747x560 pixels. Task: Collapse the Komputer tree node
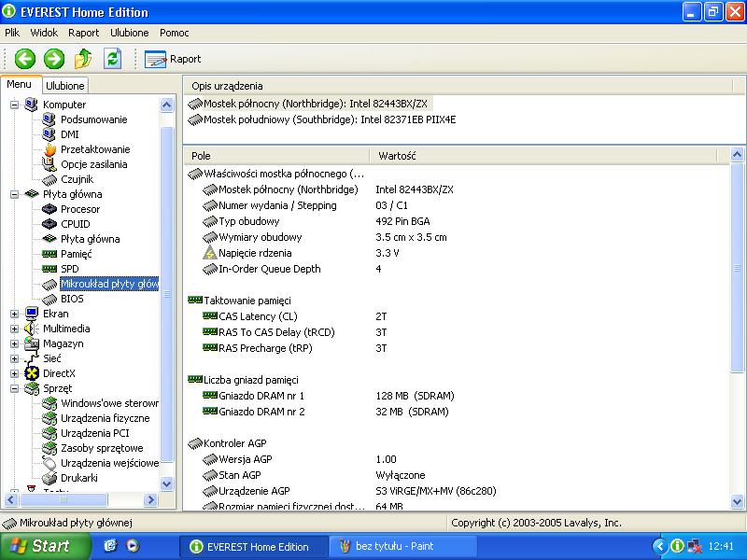point(15,105)
